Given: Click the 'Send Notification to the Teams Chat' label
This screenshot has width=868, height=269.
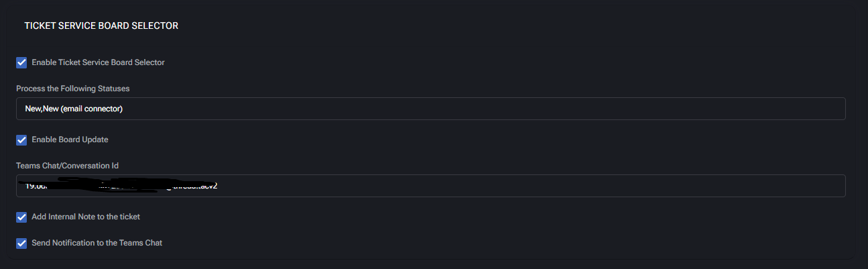Looking at the screenshot, I should point(97,243).
